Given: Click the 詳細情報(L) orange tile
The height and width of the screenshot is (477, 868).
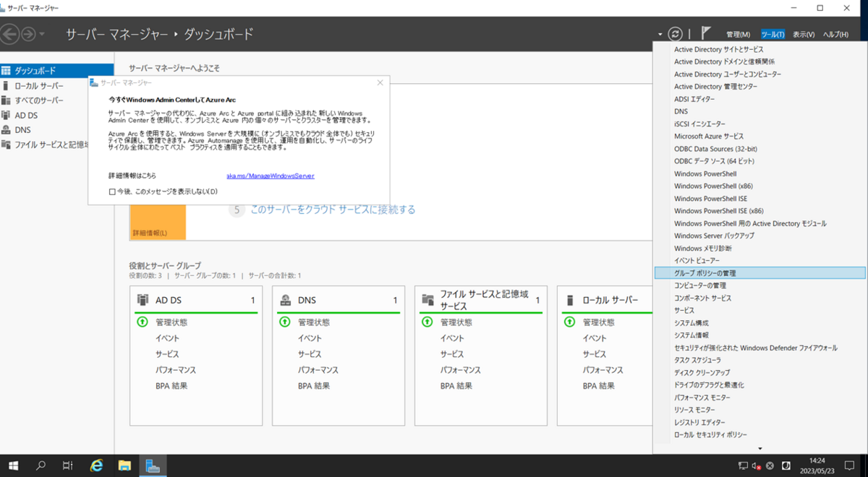Looking at the screenshot, I should [x=158, y=222].
